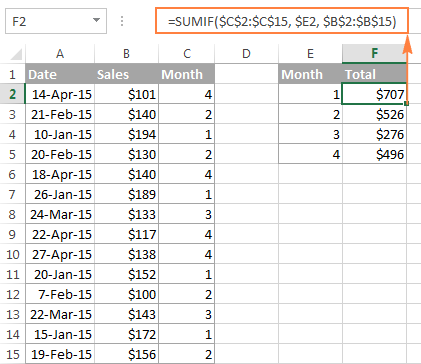421x364 pixels.
Task: Select cell with date 7-Feb-15
Action: click(x=60, y=294)
